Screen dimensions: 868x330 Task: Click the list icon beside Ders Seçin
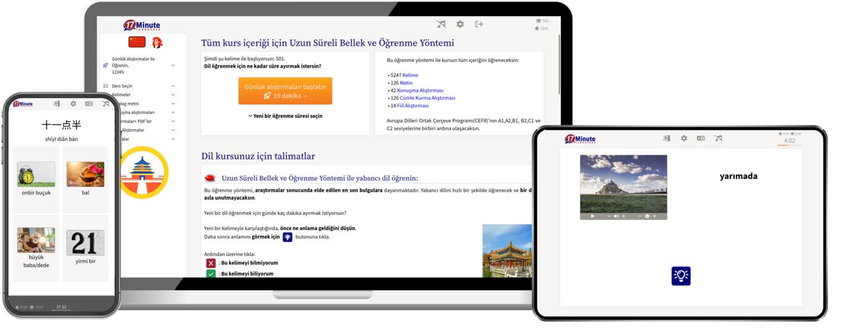[x=105, y=86]
